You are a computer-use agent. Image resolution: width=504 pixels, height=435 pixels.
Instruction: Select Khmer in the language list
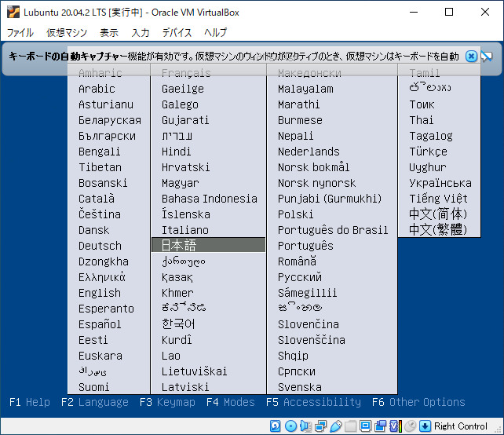(177, 293)
